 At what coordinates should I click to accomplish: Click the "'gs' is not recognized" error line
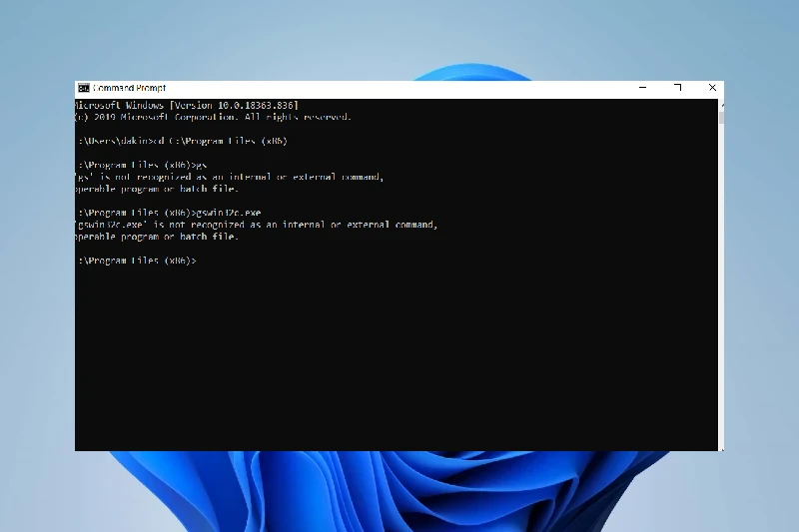230,177
